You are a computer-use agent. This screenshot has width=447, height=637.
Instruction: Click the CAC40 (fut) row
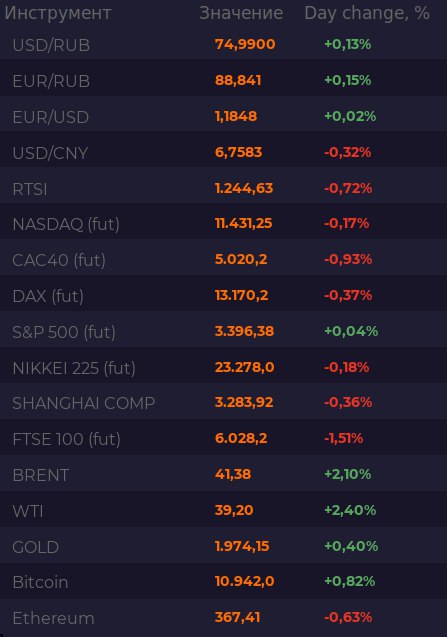(224, 260)
